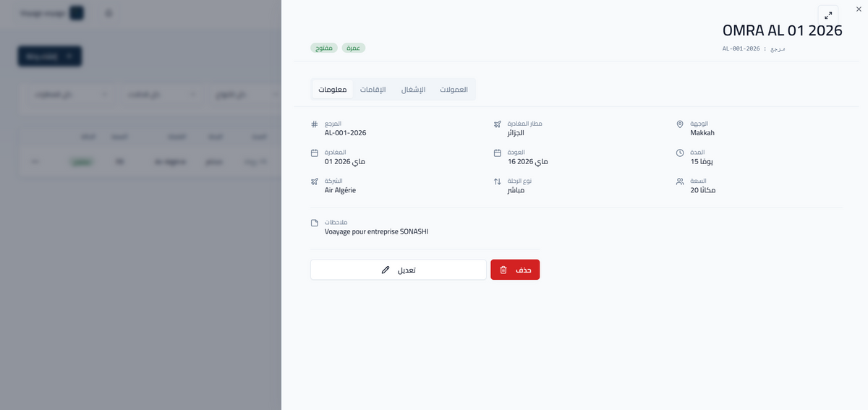Click the document icon beside ملاحظات
Screen dimensions: 868x410
tap(315, 223)
